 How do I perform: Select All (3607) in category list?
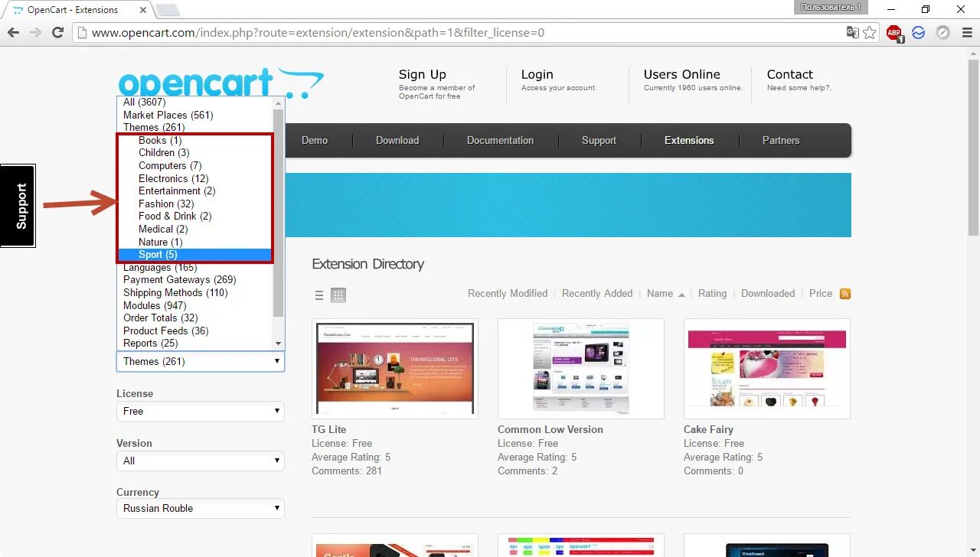(195, 102)
